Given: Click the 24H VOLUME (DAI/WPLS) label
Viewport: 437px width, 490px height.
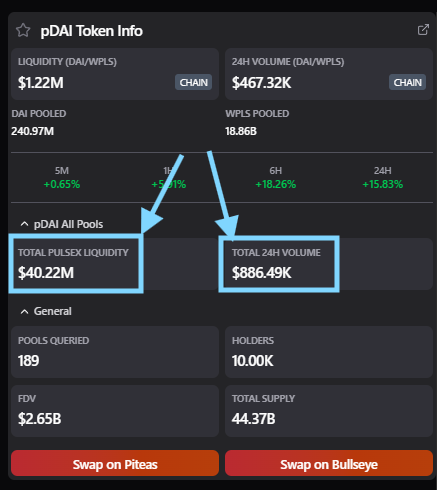Looking at the screenshot, I should (x=288, y=62).
